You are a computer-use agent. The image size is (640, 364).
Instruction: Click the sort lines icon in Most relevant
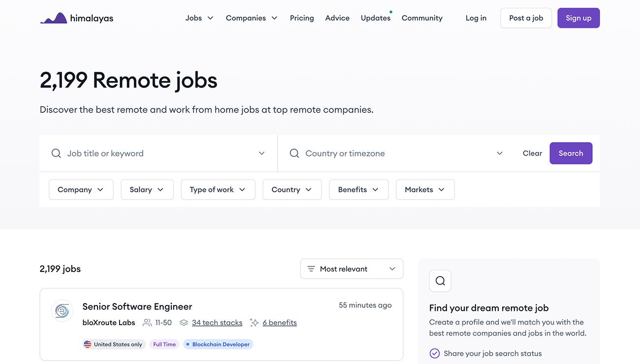[x=311, y=269]
